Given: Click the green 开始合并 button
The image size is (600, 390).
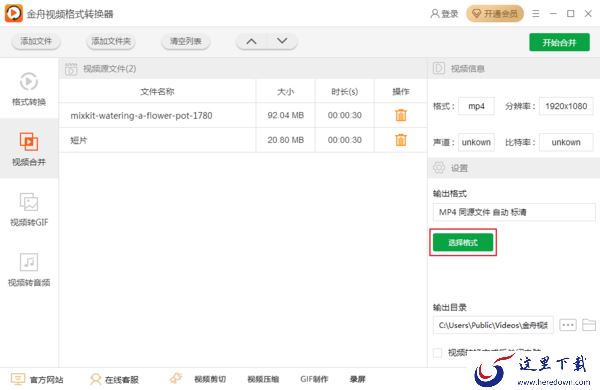Looking at the screenshot, I should [x=559, y=42].
